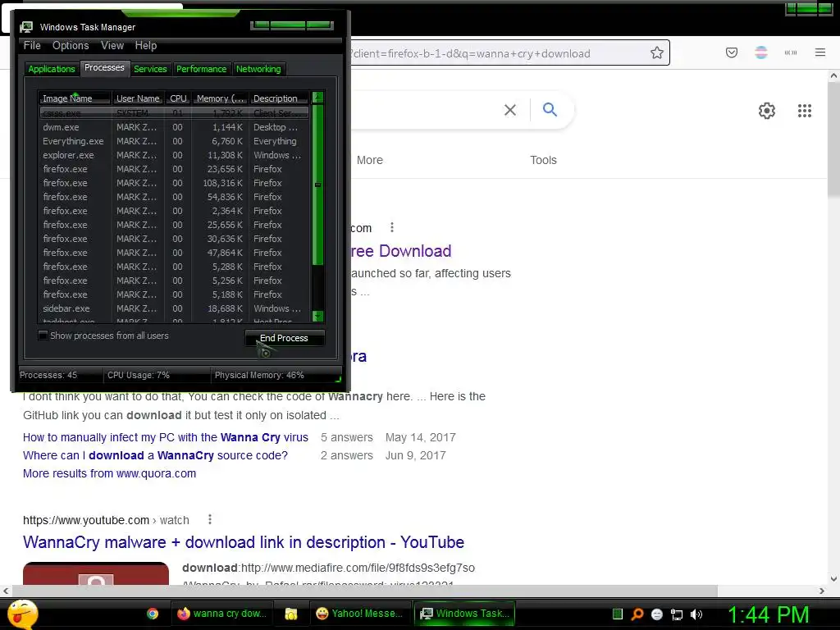Open the Pocket save icon in Firefox
Image resolution: width=840 pixels, height=630 pixels.
732,52
